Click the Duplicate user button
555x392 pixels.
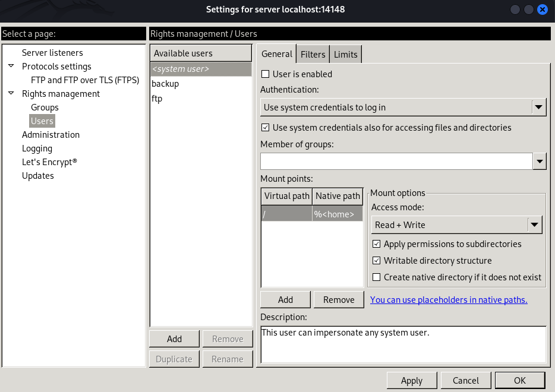click(x=174, y=359)
